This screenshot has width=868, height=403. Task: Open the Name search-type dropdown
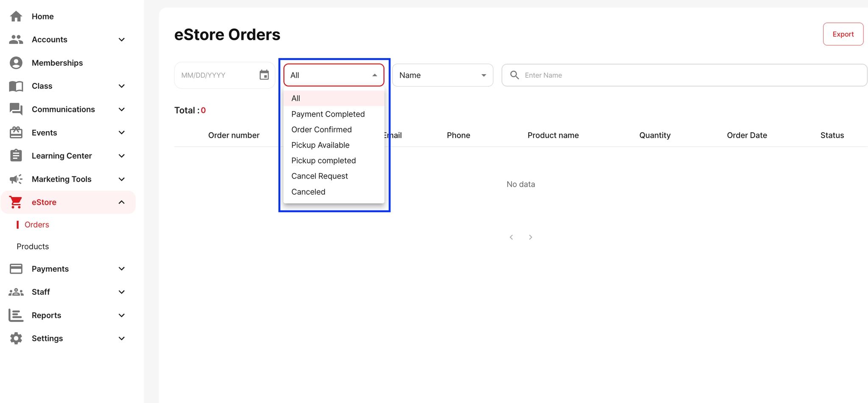point(442,75)
